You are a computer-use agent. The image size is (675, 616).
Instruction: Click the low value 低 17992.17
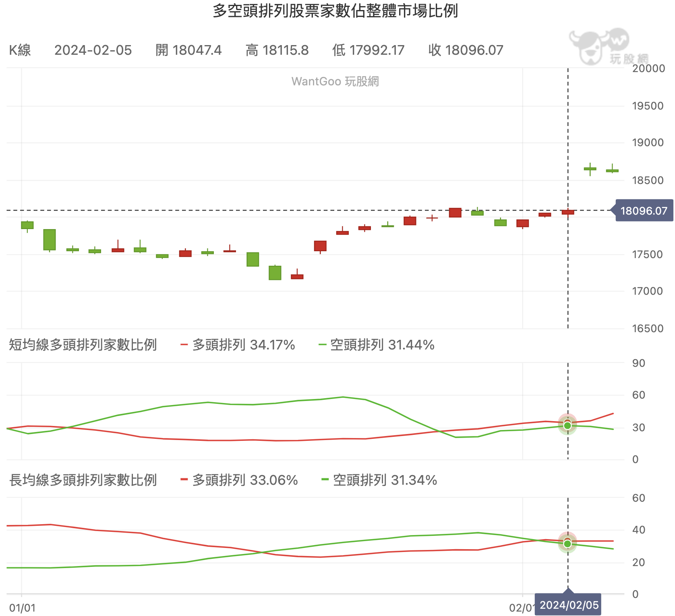point(368,50)
